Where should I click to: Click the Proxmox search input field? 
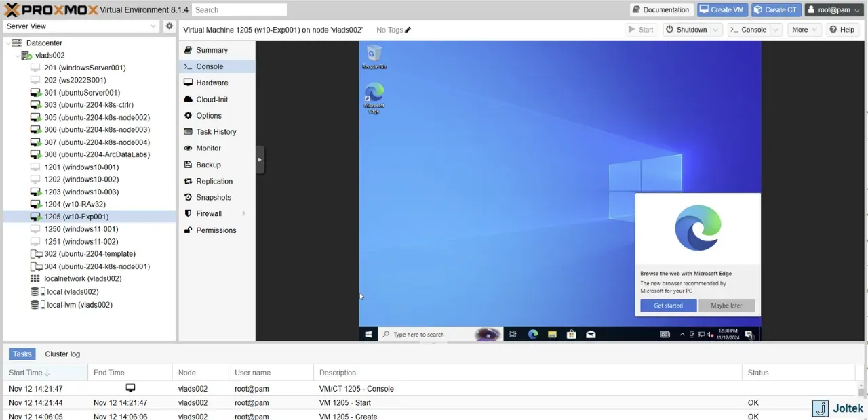(x=239, y=10)
